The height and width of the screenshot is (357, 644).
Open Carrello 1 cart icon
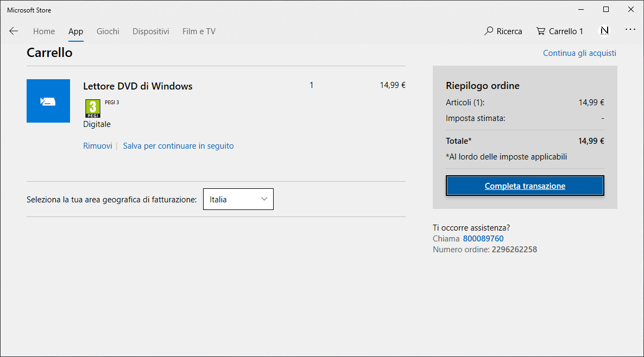coord(560,31)
